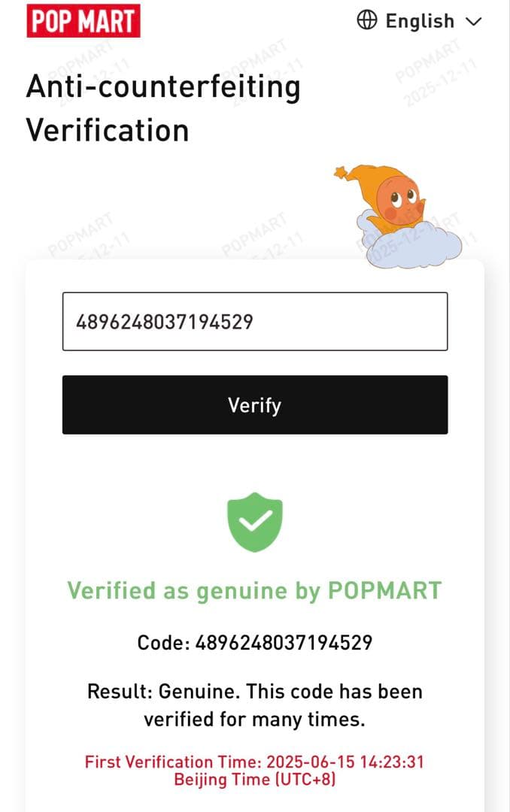Viewport: 510px width, 812px height.
Task: Click the First Verification Time text
Action: tap(255, 762)
